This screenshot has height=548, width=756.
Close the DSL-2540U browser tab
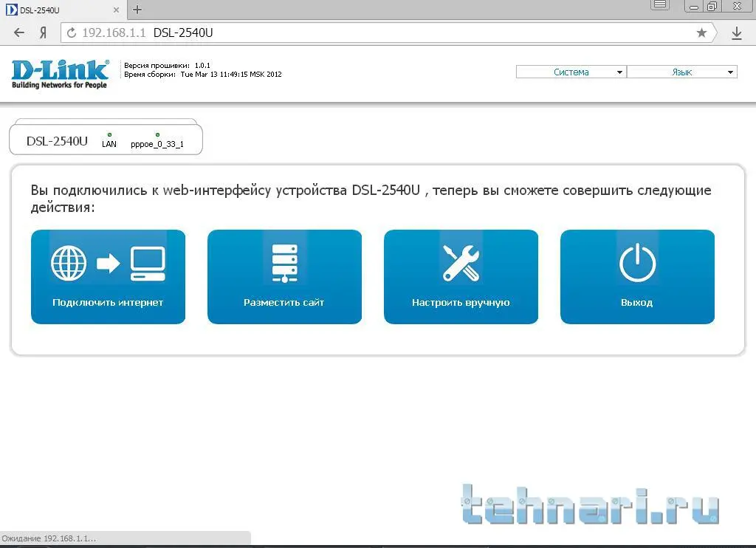(116, 10)
